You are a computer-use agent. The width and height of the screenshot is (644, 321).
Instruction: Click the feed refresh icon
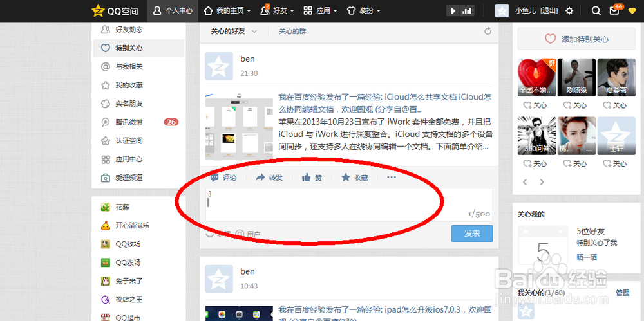pyautogui.click(x=488, y=31)
